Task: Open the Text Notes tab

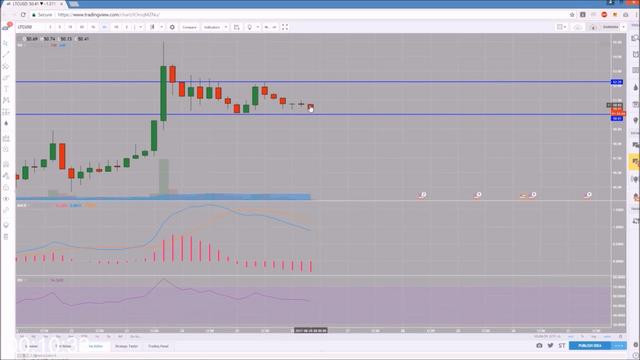Action: click(x=63, y=346)
